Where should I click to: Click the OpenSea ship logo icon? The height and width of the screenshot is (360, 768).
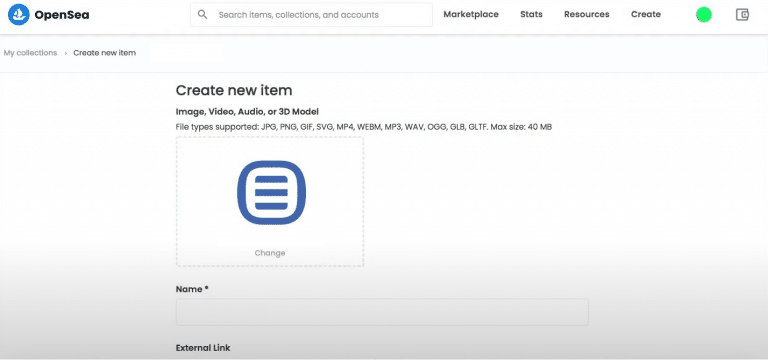click(x=19, y=15)
